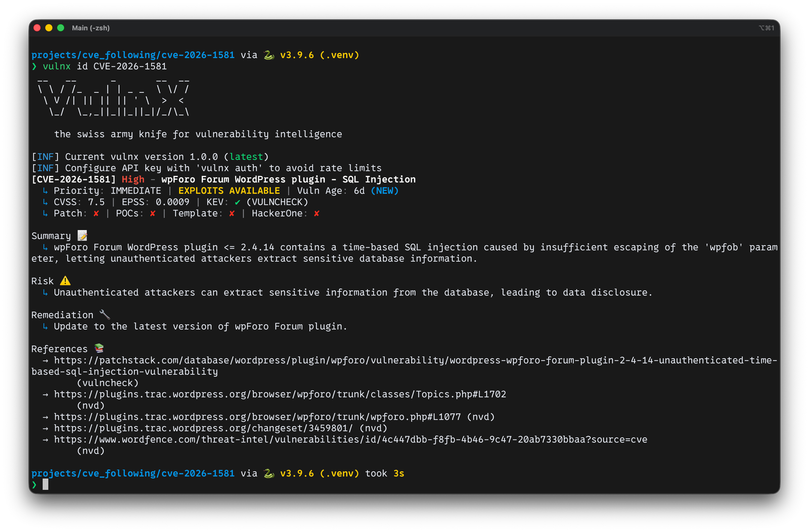Click the 'vulnx' command word
This screenshot has height=532, width=809.
[57, 66]
